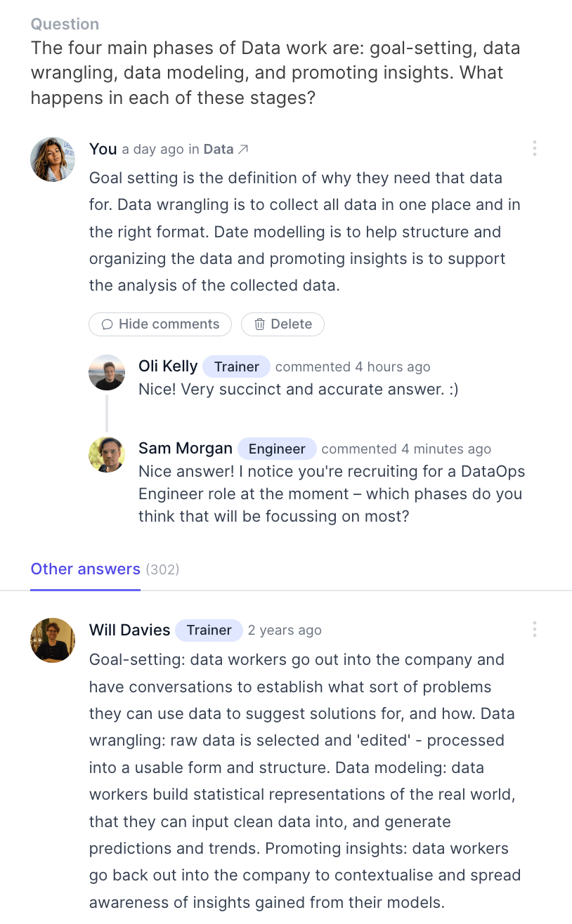Click the Trainer badge beside Oli Kelly
The width and height of the screenshot is (572, 924).
click(237, 367)
